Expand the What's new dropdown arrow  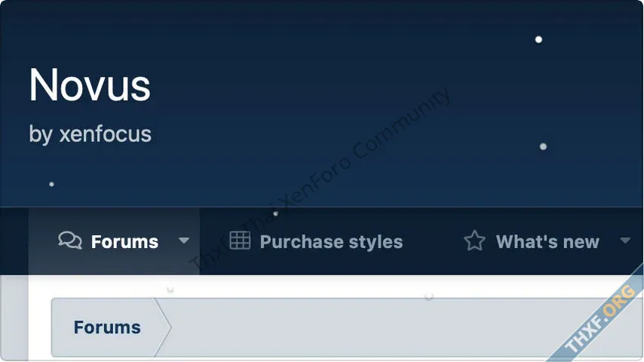pyautogui.click(x=624, y=241)
